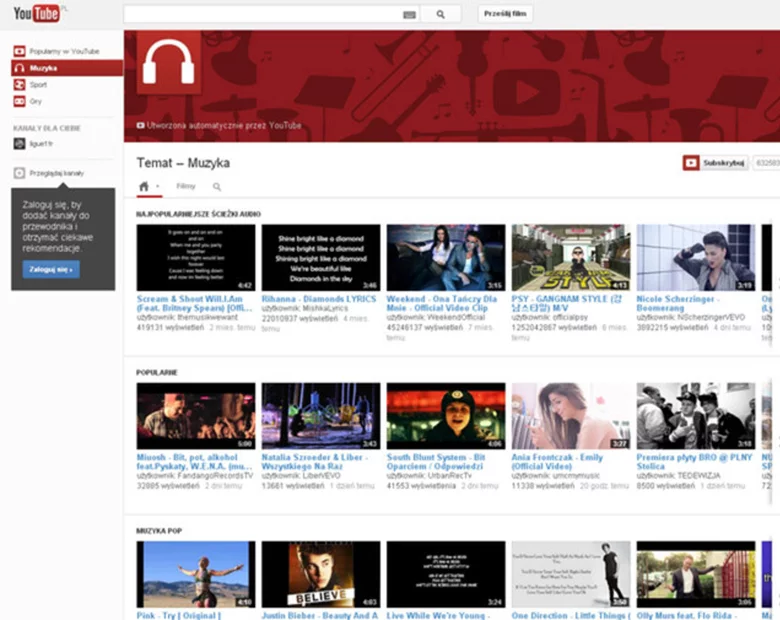
Task: Click the Gry gamepad icon in sidebar
Action: (18, 101)
